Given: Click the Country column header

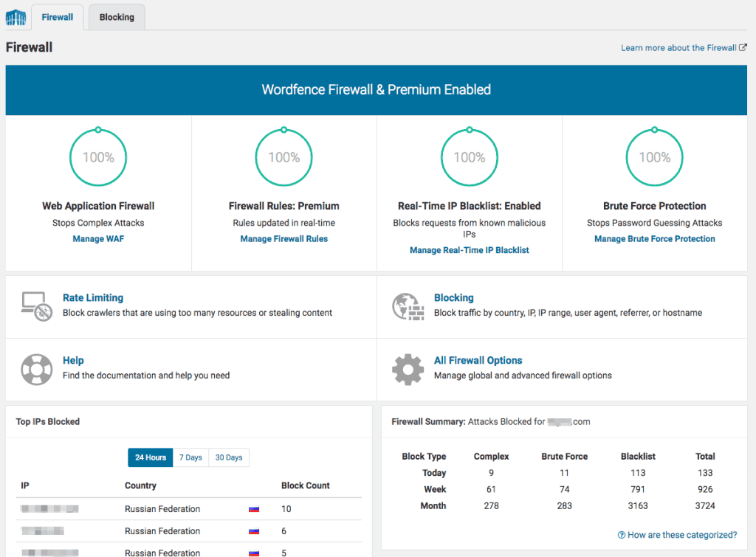Looking at the screenshot, I should coord(140,485).
